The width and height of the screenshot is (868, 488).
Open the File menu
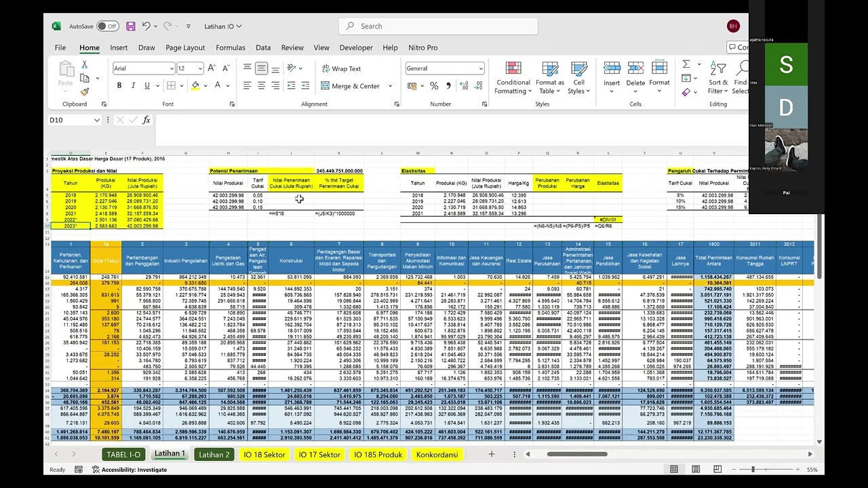click(60, 47)
